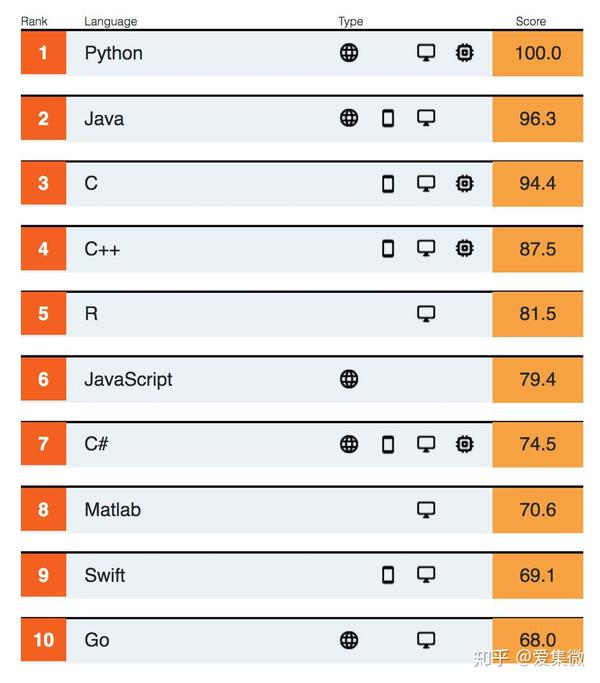Click the desktop monitor icon in C row
600x683 pixels.
point(426,184)
